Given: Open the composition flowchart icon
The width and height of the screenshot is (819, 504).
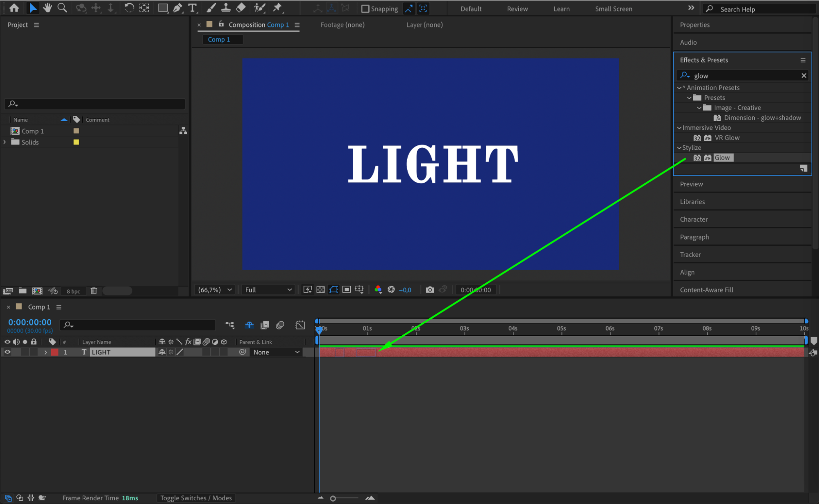Looking at the screenshot, I should coord(183,131).
